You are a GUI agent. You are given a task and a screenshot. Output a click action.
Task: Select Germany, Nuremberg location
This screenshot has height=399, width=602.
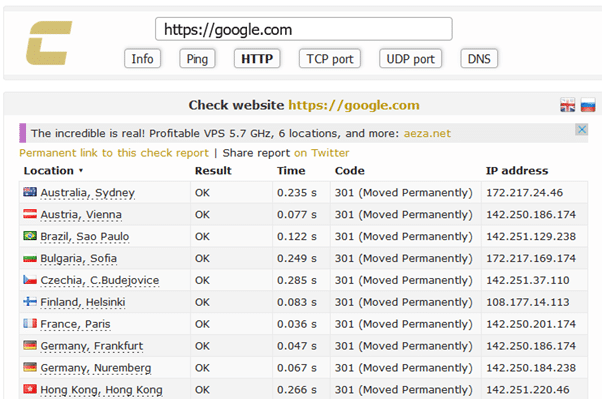[x=96, y=368]
